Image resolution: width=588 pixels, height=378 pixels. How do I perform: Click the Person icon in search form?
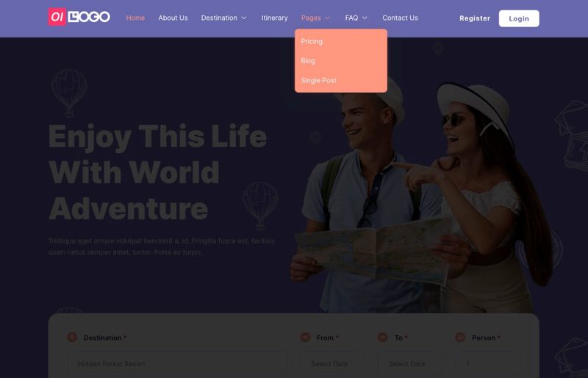[x=460, y=338]
